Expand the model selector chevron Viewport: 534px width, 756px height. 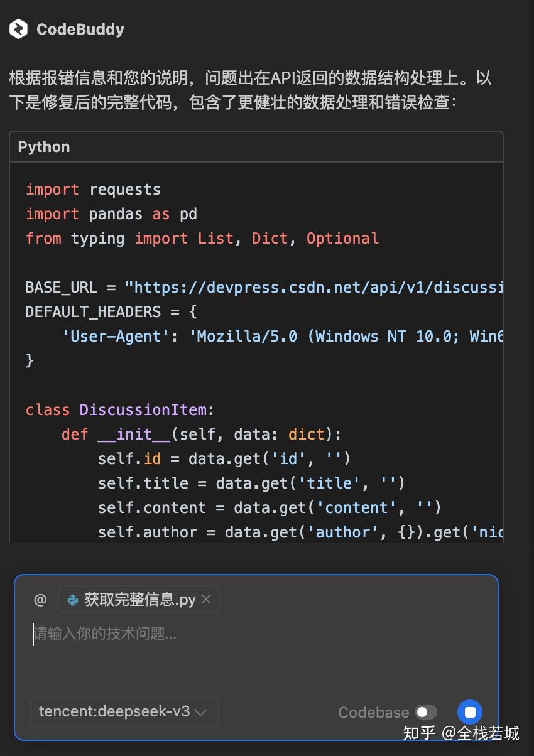click(200, 712)
